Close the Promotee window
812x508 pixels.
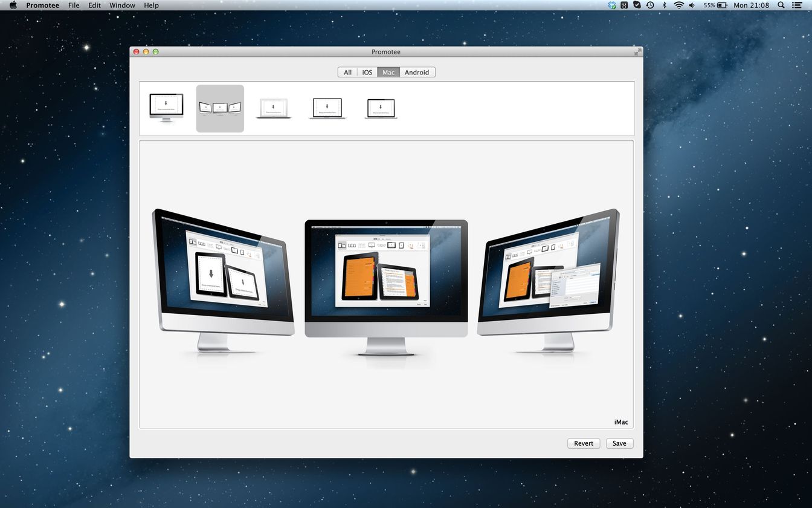136,52
